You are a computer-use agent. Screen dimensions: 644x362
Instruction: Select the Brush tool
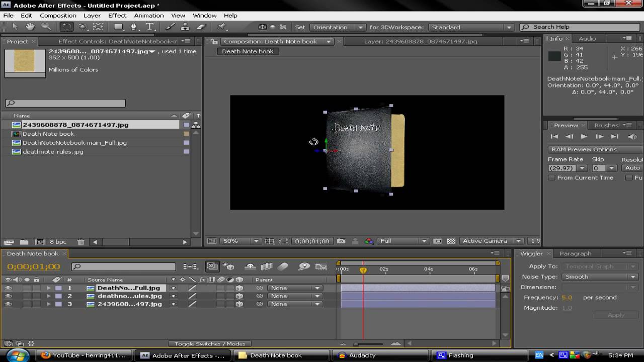(x=170, y=27)
